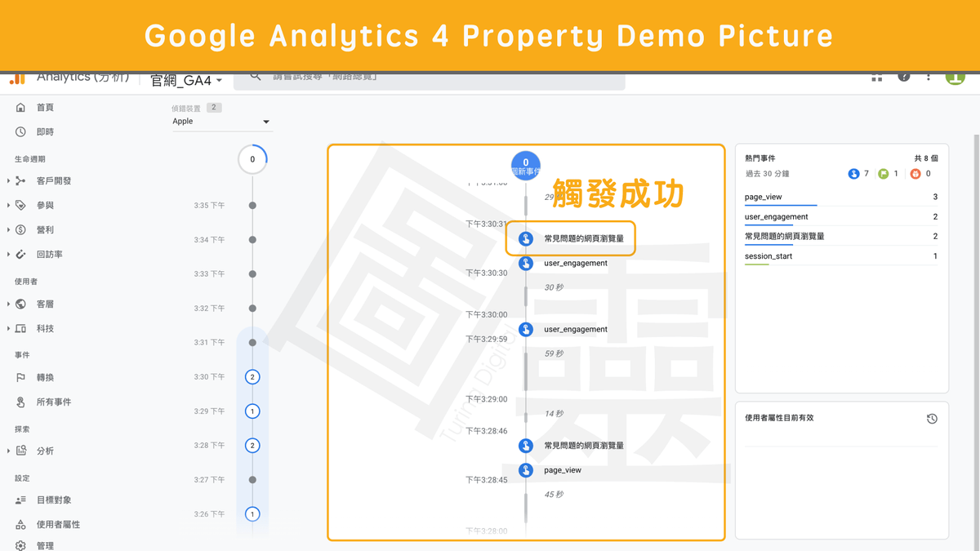Click the 0 circle atop minute timeline

(x=252, y=159)
